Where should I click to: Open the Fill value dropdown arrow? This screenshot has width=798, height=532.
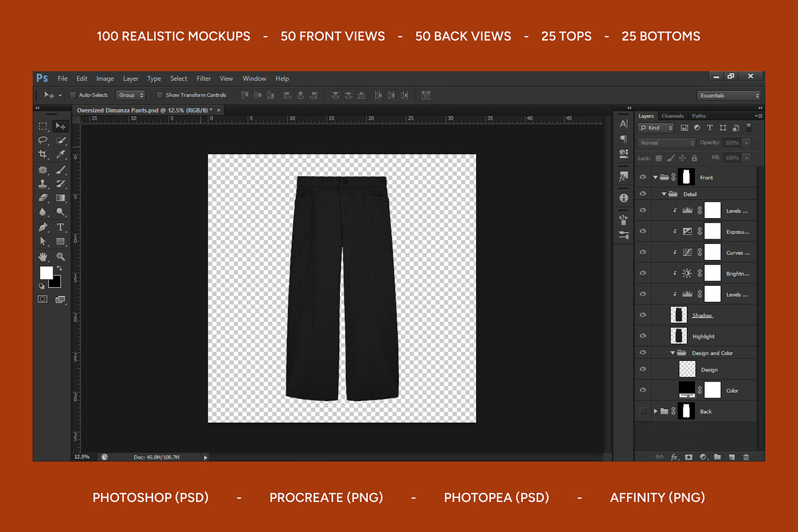[x=747, y=158]
